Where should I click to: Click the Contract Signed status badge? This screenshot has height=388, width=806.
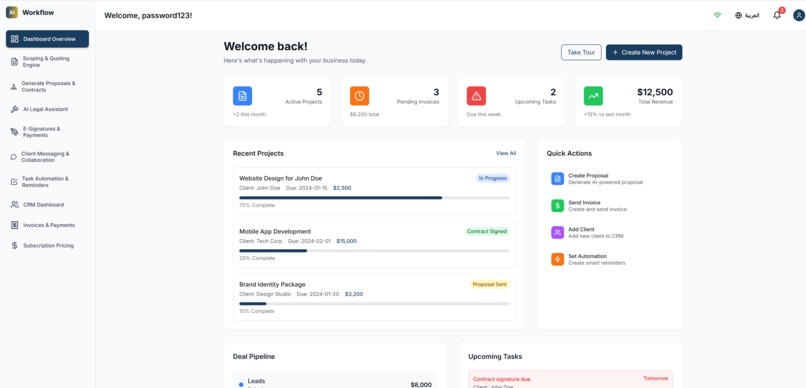(487, 231)
